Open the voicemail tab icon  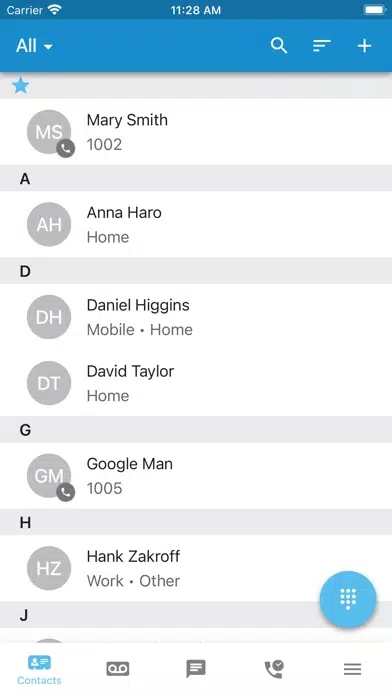tap(118, 669)
